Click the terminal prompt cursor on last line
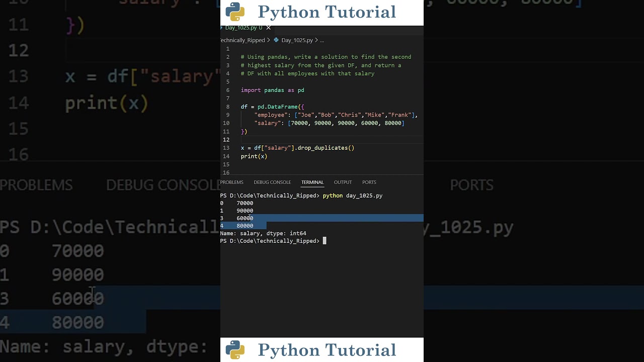 tap(325, 241)
